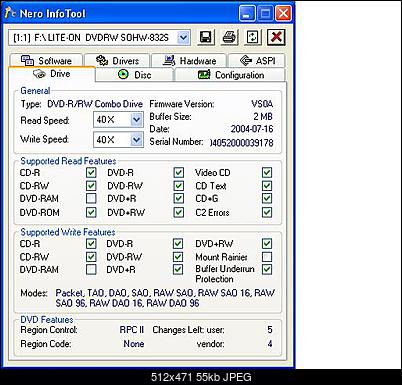Image resolution: width=402 pixels, height=385 pixels.
Task: Toggle DVD+RW read feature checkbox
Action: pos(179,212)
